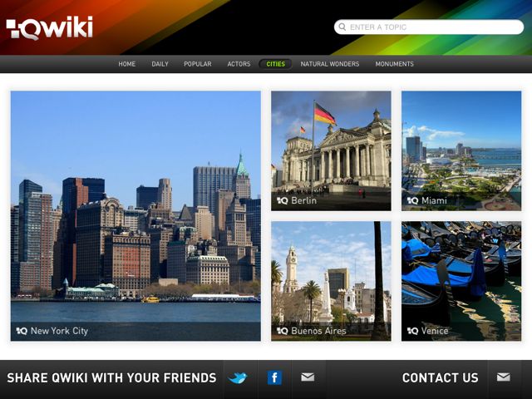Screen dimensions: 532x399
Task: Switch to the Monuments tab
Action: point(394,64)
